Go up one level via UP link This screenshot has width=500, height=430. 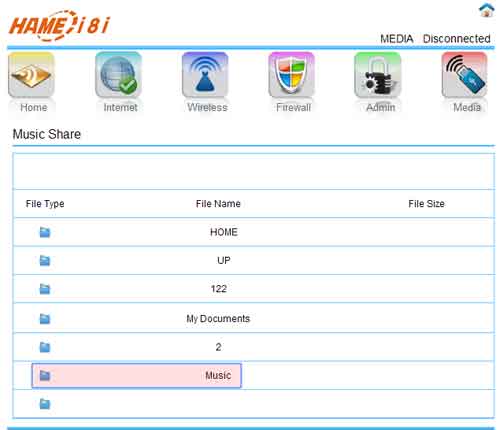pos(224,260)
